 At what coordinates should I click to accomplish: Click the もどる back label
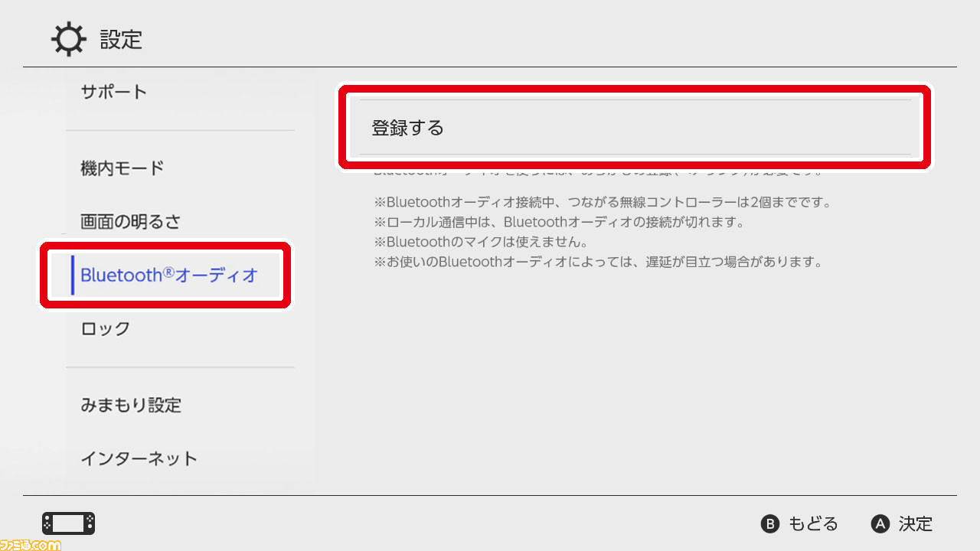pos(813,524)
